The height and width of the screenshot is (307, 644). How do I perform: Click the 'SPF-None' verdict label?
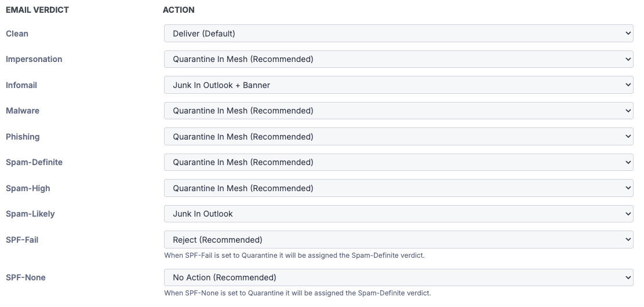coord(26,277)
